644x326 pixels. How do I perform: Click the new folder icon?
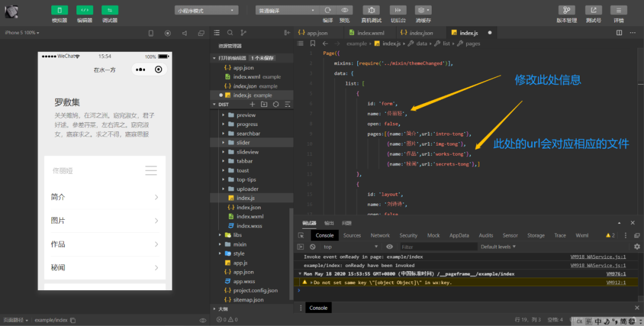click(x=264, y=104)
